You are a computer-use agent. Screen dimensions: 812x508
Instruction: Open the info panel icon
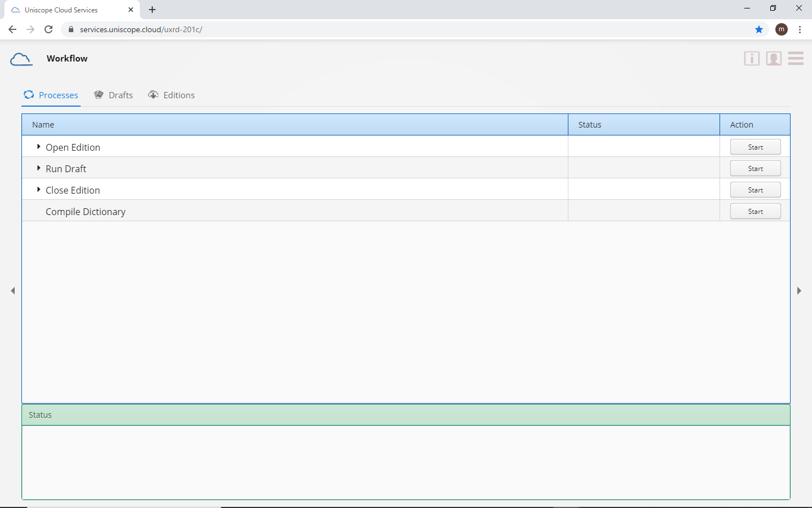coord(752,59)
